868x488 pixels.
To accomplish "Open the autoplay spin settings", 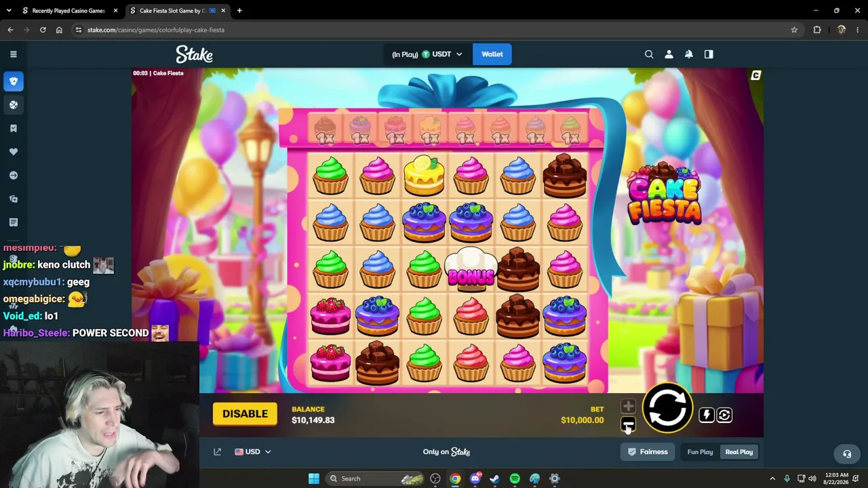I will point(724,415).
